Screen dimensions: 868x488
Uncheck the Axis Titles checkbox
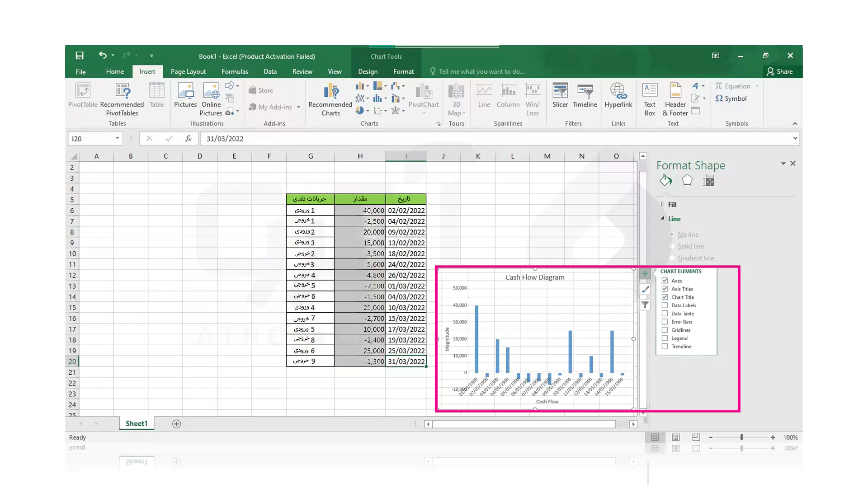pyautogui.click(x=665, y=289)
